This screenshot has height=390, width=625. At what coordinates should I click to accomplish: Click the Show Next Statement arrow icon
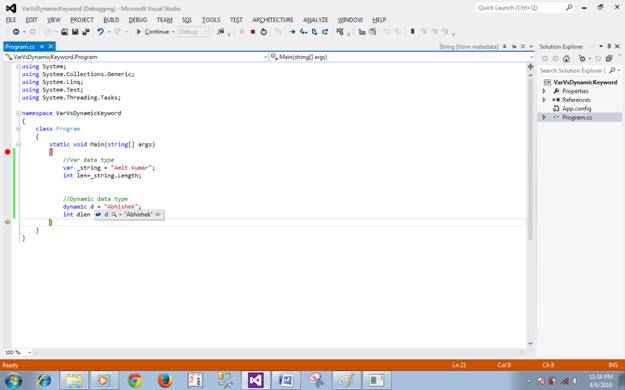click(293, 32)
